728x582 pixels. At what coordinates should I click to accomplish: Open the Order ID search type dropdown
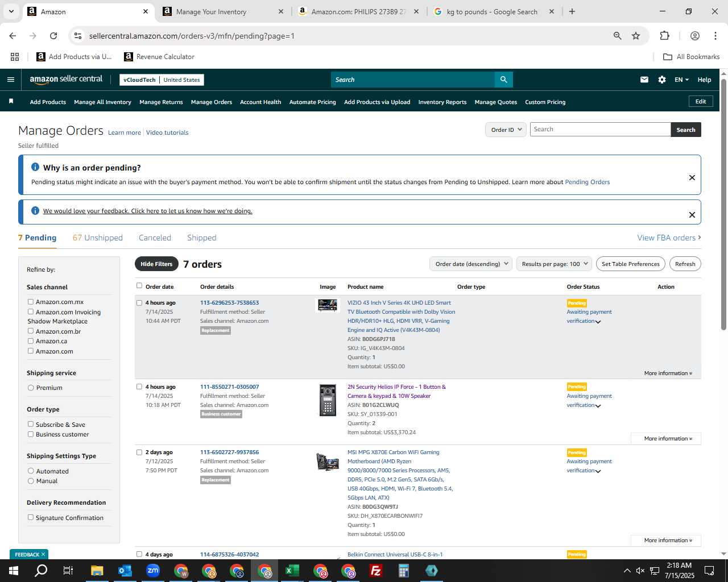point(506,130)
